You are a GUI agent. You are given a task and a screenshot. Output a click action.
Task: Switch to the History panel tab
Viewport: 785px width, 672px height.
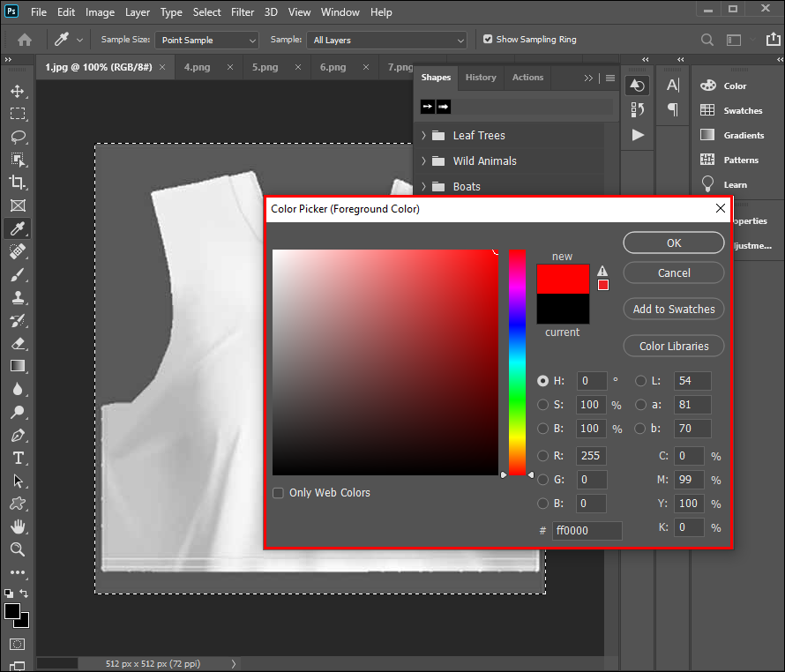coord(481,78)
